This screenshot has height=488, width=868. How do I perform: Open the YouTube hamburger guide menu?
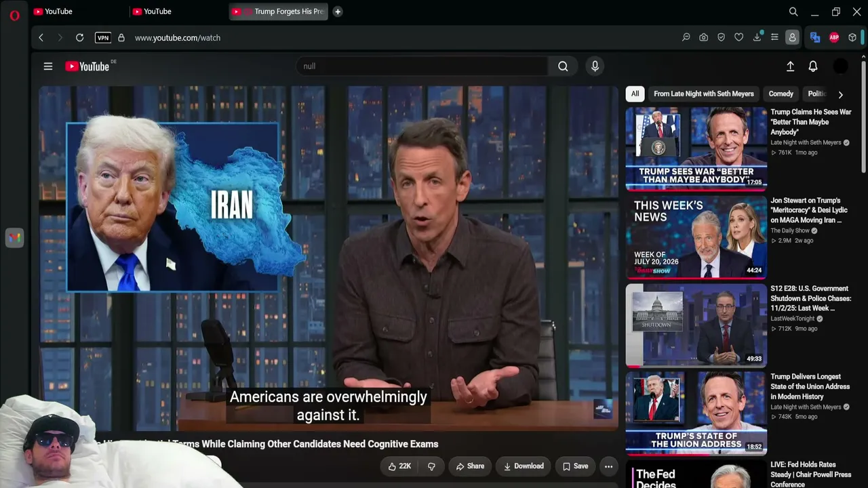pyautogui.click(x=48, y=66)
